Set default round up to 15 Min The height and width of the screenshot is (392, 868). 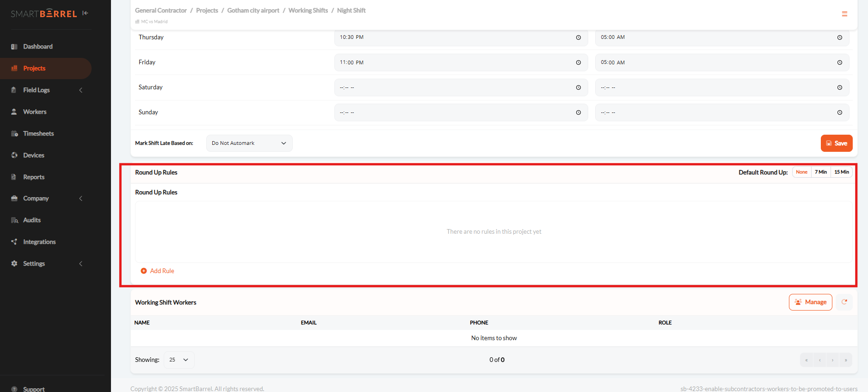tap(842, 172)
